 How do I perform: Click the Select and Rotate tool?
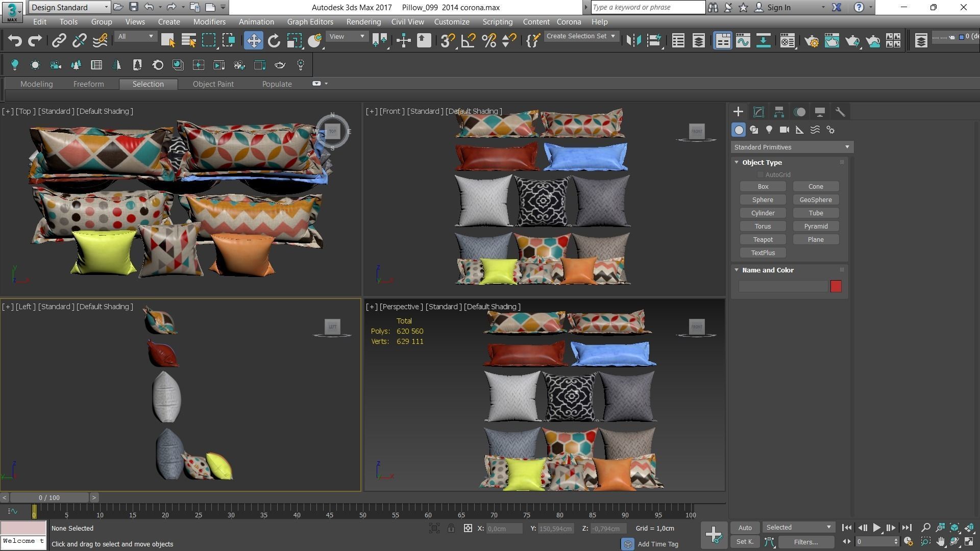(x=274, y=41)
